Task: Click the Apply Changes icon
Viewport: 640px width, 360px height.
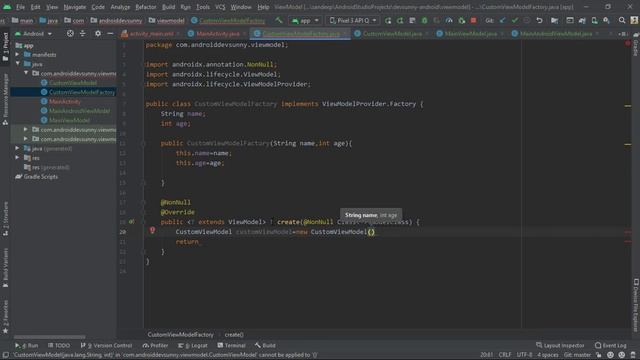Action: pos(400,20)
